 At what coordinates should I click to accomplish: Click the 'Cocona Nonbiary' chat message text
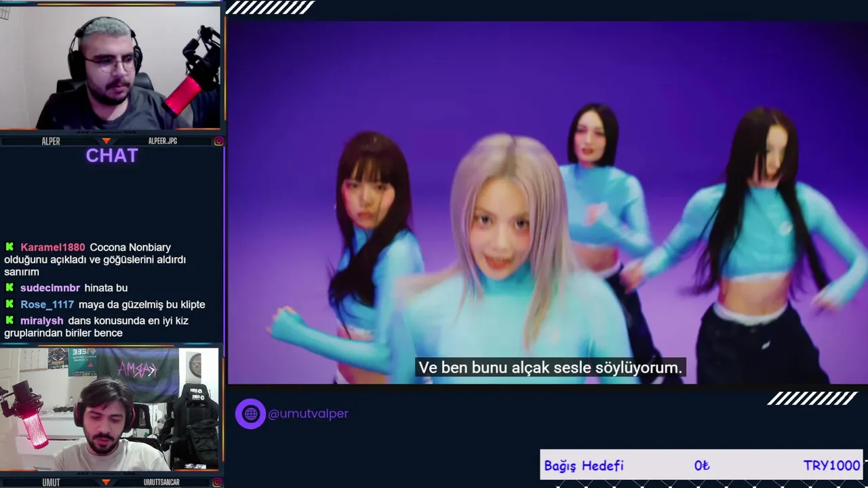pos(95,260)
